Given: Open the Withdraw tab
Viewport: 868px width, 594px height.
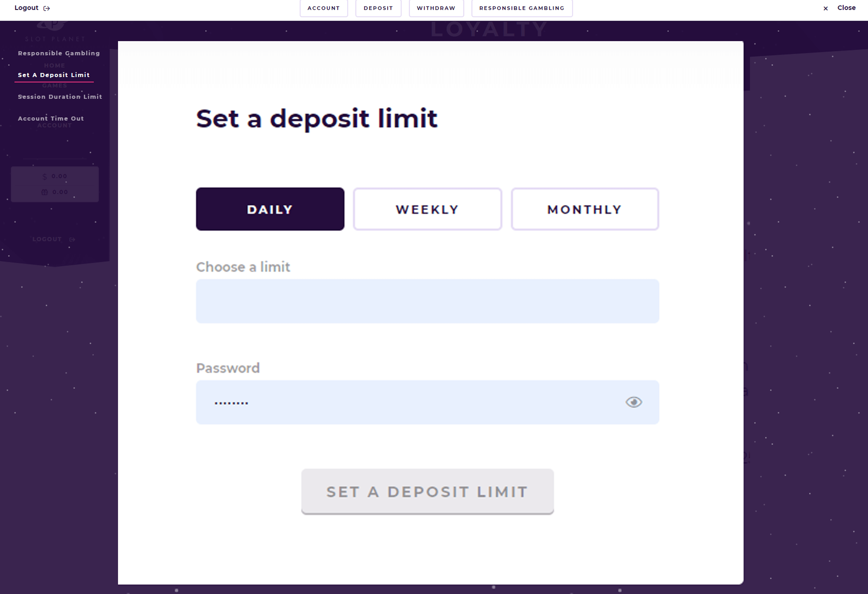Looking at the screenshot, I should [x=436, y=8].
